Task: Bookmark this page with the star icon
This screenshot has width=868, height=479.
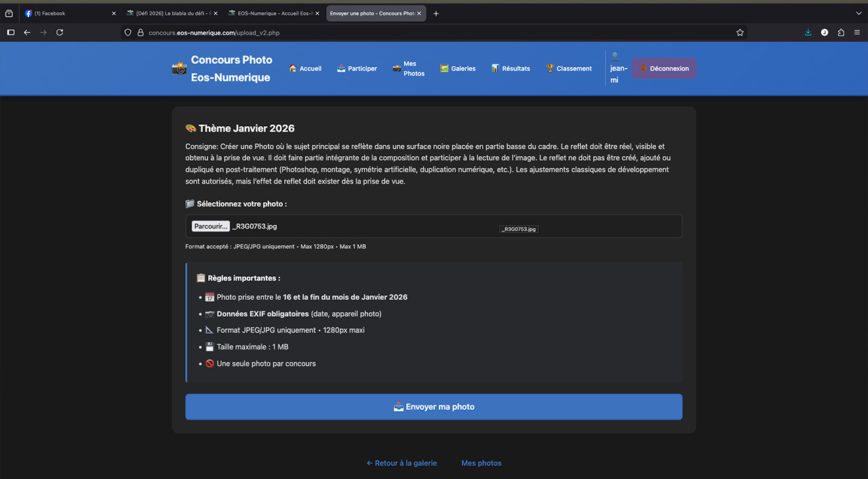Action: pos(740,33)
